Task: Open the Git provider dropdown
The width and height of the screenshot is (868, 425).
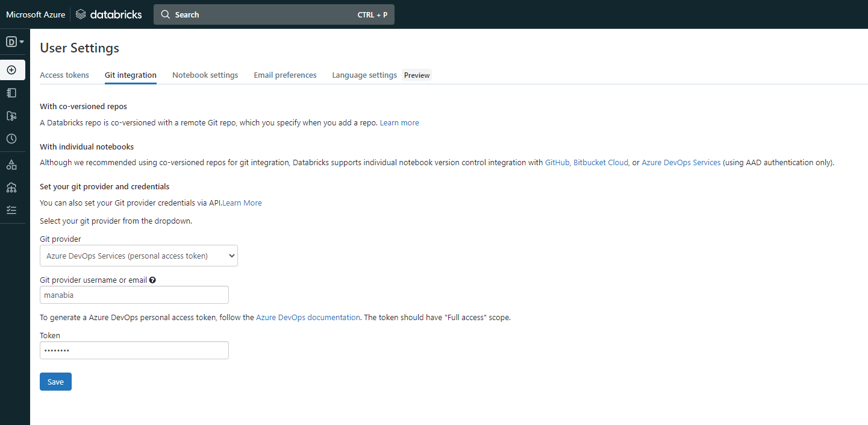Action: click(139, 256)
